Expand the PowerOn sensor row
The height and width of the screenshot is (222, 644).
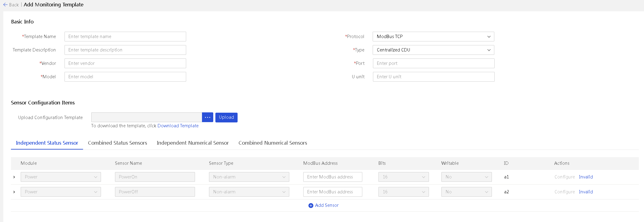coord(14,177)
